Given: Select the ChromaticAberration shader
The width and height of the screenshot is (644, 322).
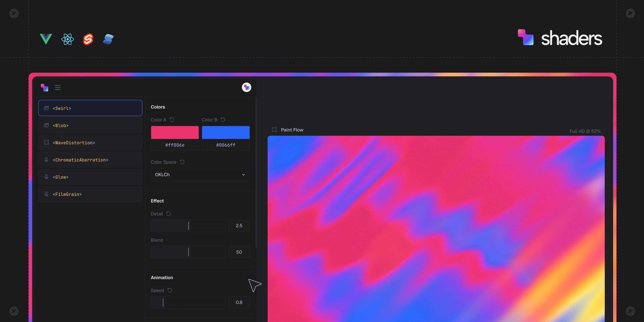Looking at the screenshot, I should click(x=90, y=160).
